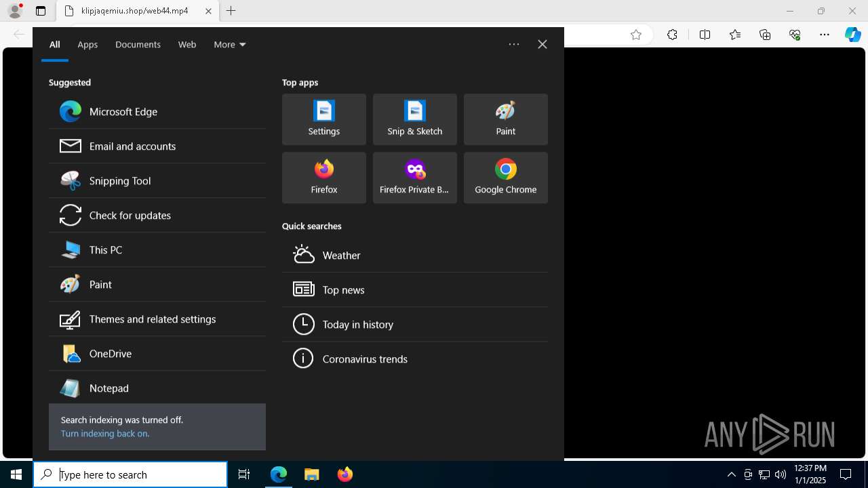Focus the Type here to search box
Image resolution: width=868 pixels, height=488 pixels.
tap(130, 474)
